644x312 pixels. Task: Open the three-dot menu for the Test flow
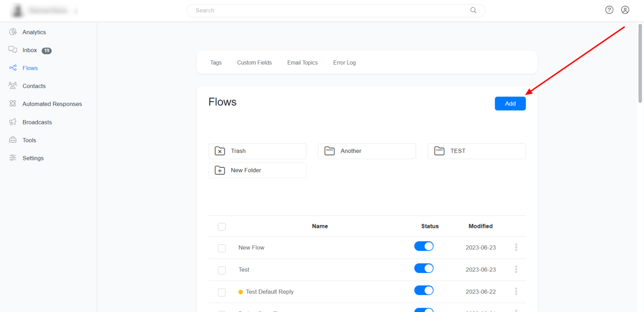[516, 269]
